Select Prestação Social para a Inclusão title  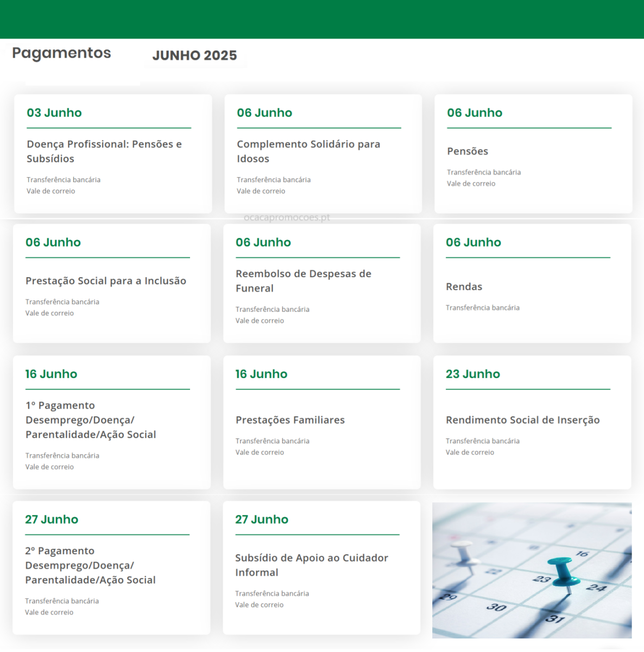click(x=105, y=281)
